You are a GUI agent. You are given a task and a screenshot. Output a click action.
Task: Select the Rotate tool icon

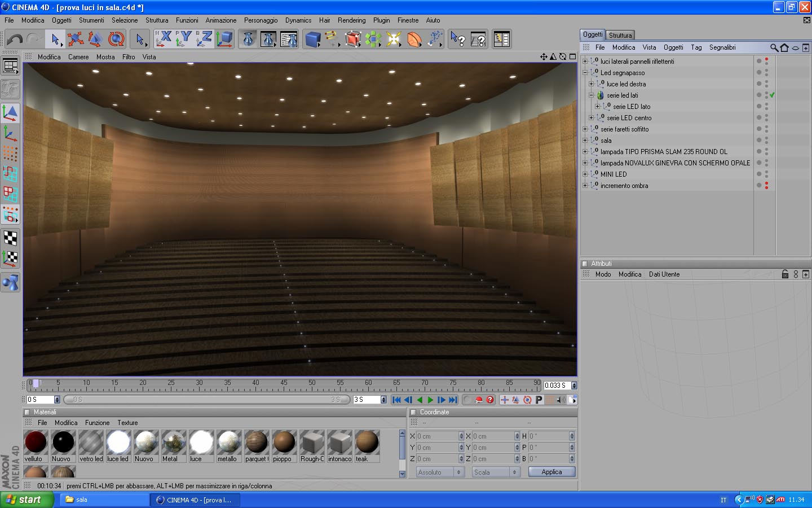pyautogui.click(x=116, y=39)
